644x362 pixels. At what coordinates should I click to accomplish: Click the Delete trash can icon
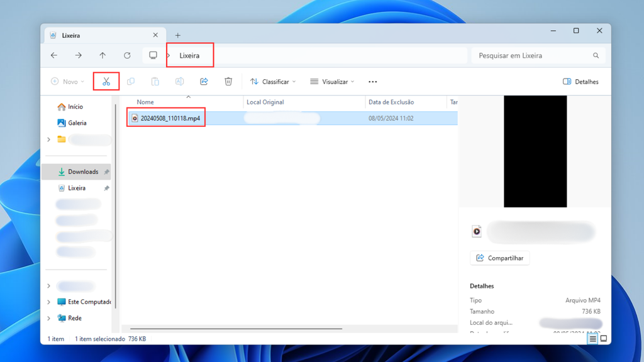click(228, 81)
